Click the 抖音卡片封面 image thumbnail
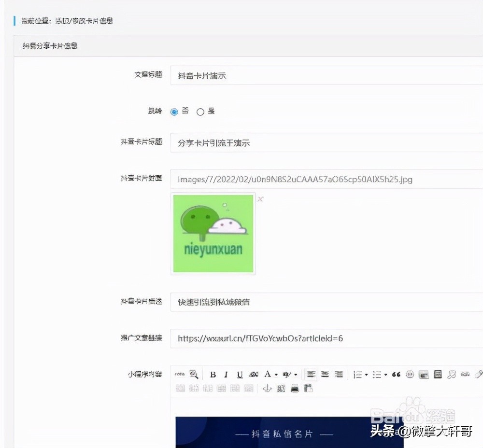 point(213,234)
